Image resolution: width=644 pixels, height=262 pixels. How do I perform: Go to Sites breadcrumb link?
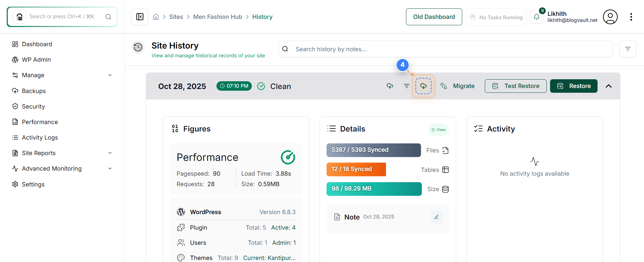[x=176, y=17]
